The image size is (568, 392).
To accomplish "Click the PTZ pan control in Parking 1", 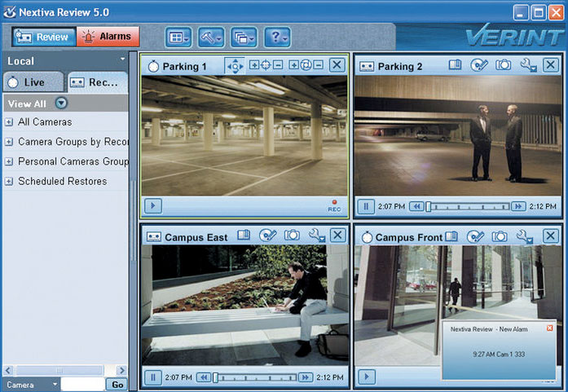I will pos(234,66).
